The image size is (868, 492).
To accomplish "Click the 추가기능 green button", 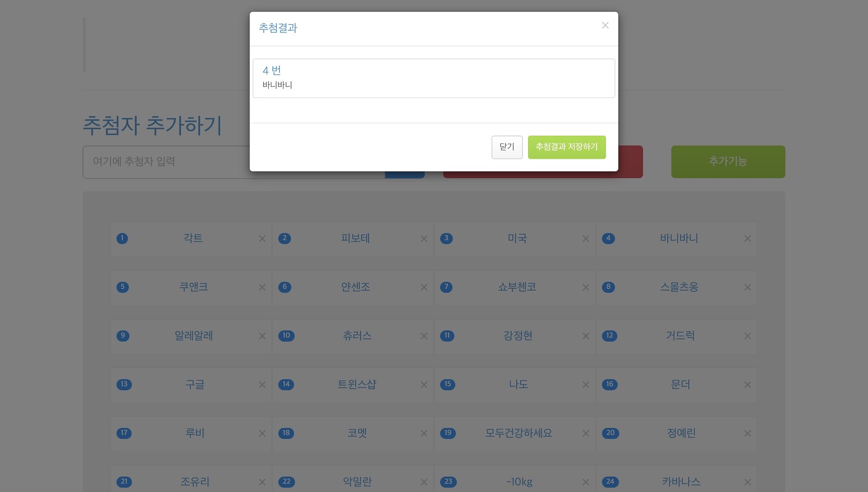I will click(728, 161).
